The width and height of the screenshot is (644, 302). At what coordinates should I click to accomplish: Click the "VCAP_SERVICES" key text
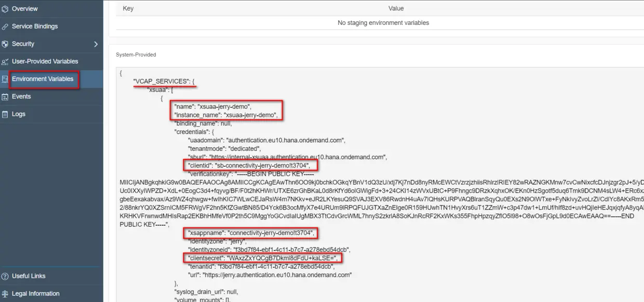(x=160, y=81)
